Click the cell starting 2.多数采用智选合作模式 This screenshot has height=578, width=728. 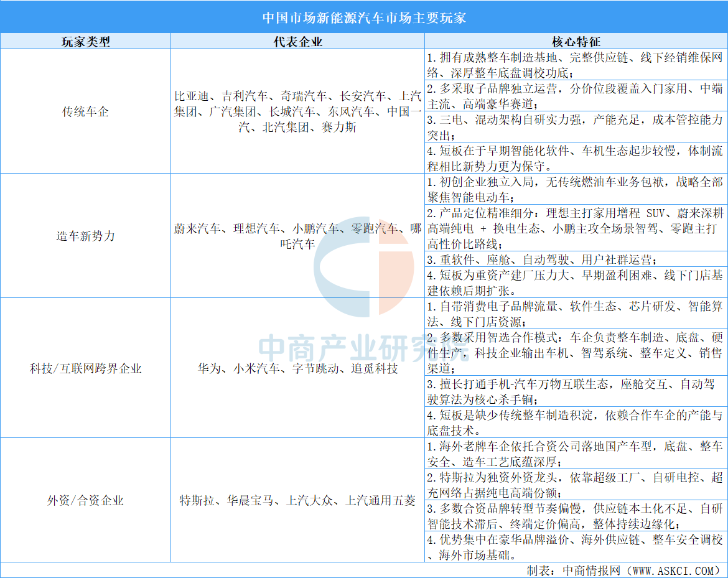click(576, 353)
